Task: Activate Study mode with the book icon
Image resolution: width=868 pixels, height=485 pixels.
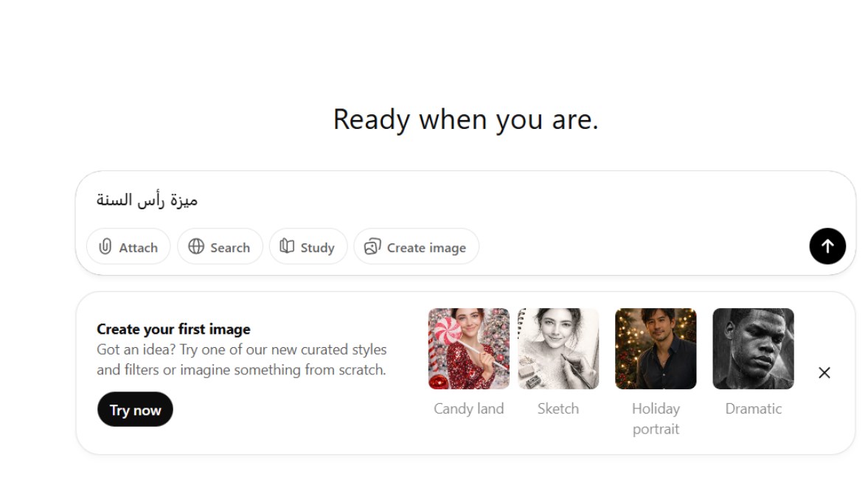Action: coord(308,247)
